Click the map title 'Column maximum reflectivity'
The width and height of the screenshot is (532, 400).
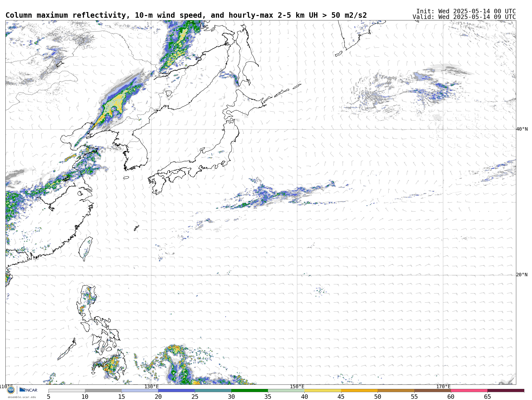tap(66, 15)
